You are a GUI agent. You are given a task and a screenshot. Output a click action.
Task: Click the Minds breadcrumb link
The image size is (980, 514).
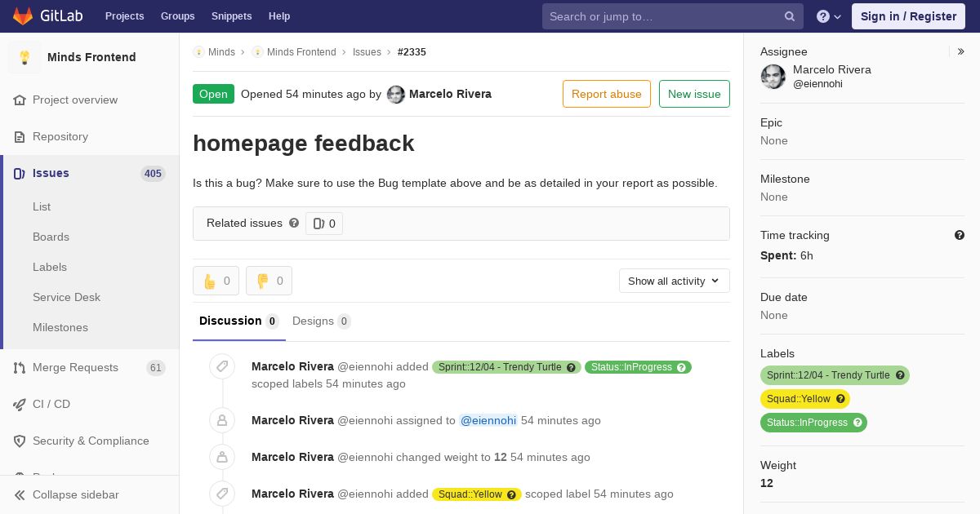tap(221, 51)
